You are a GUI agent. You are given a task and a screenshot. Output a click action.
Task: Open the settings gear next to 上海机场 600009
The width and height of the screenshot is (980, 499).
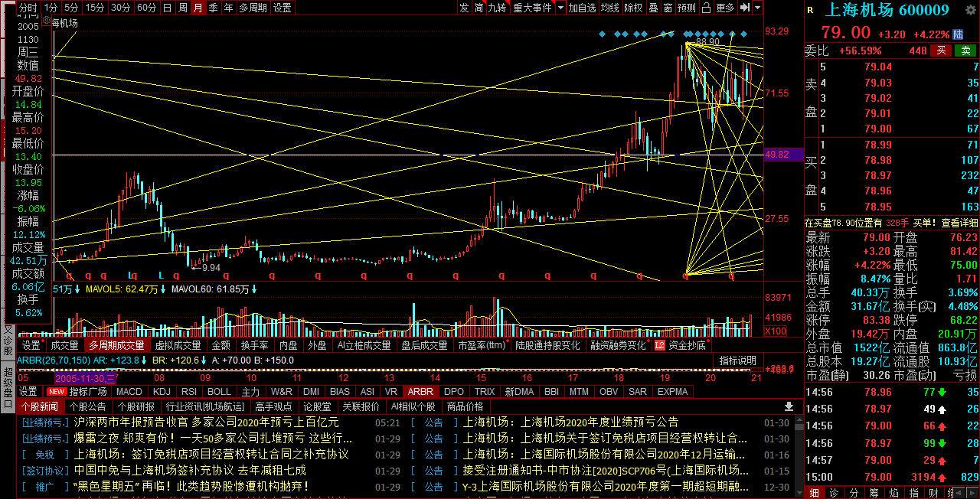969,10
